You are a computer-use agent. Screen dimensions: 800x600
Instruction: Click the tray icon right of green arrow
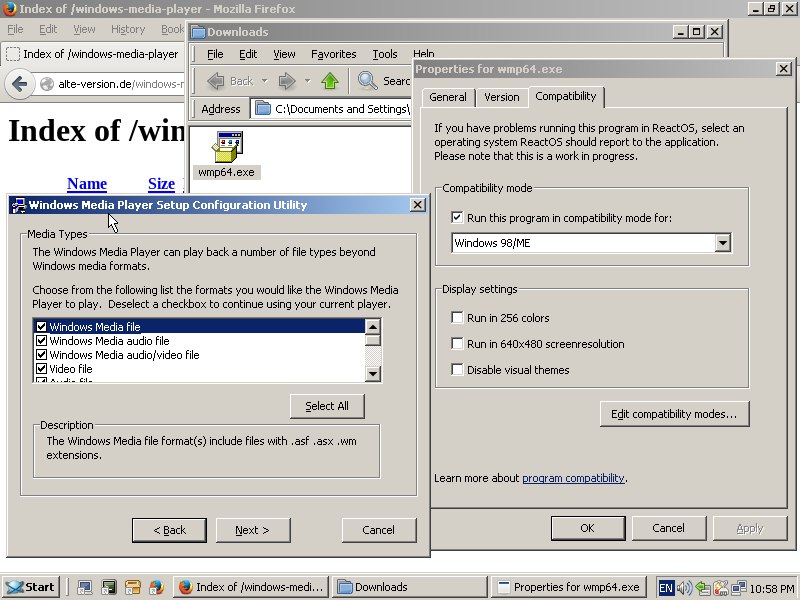click(721, 588)
